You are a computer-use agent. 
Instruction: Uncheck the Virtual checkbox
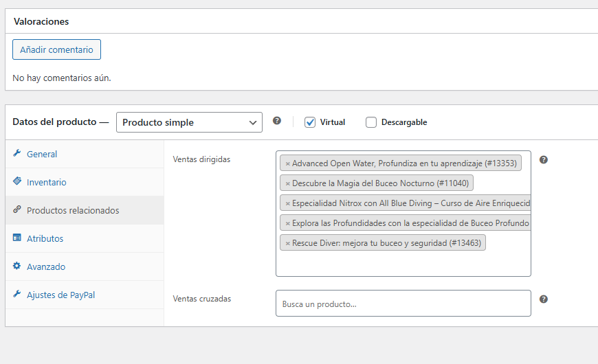[310, 122]
